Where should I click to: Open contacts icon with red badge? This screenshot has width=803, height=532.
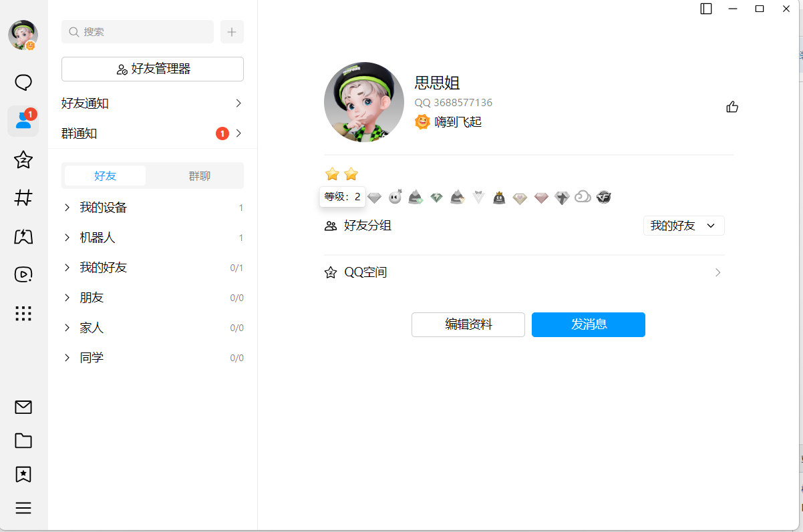pyautogui.click(x=23, y=121)
